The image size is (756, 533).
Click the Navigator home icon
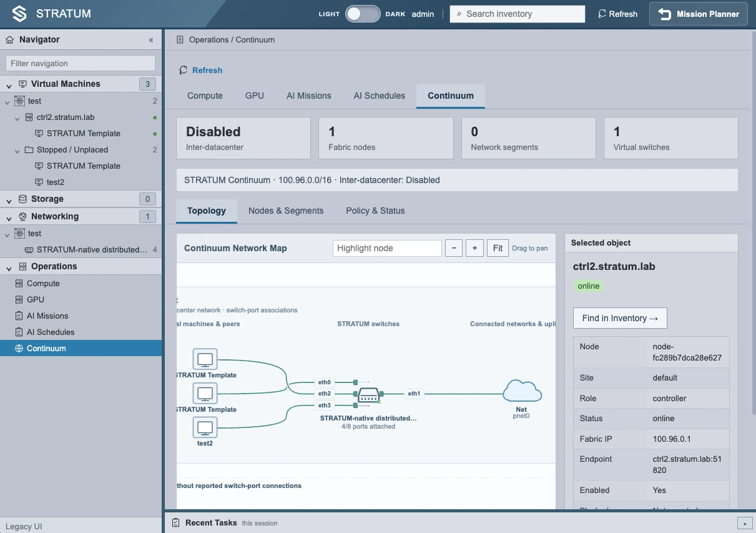[x=10, y=39]
